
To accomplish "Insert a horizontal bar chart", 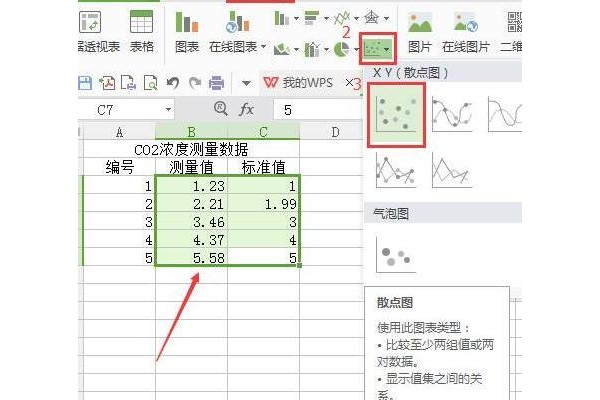I will coord(312,18).
